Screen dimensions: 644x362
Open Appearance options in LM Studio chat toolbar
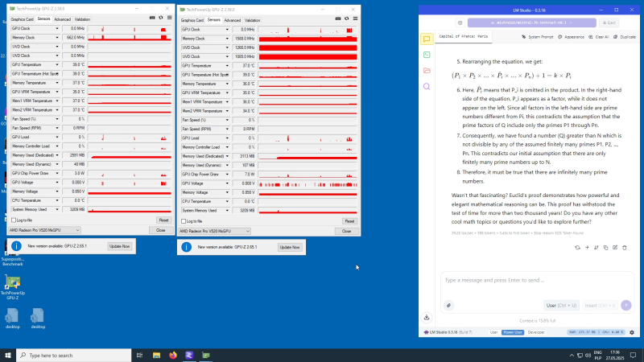tap(571, 37)
